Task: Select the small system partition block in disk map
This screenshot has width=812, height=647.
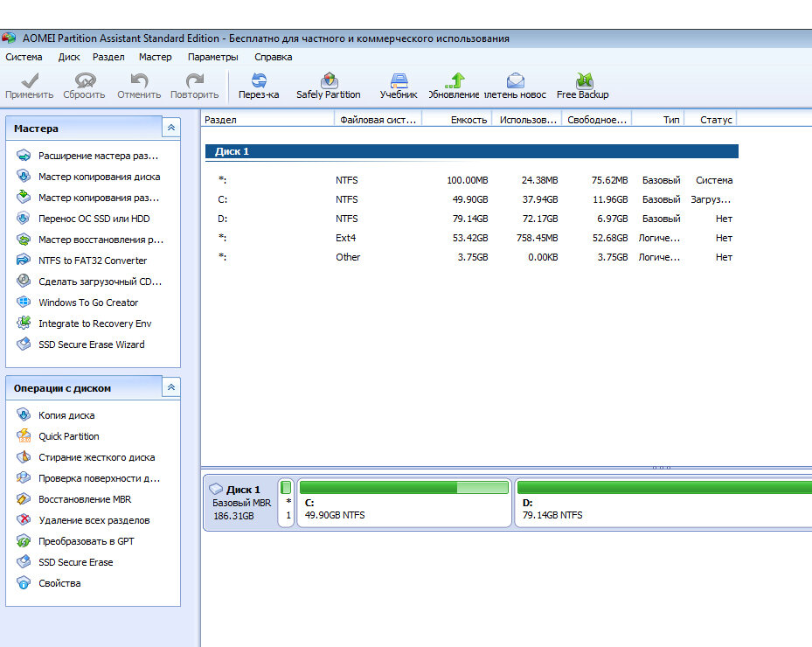Action: coord(286,503)
